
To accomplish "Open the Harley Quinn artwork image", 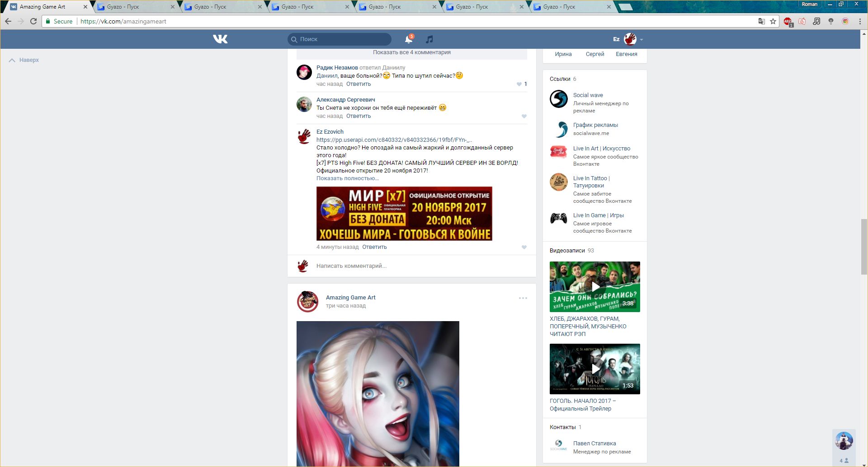I will tap(378, 394).
